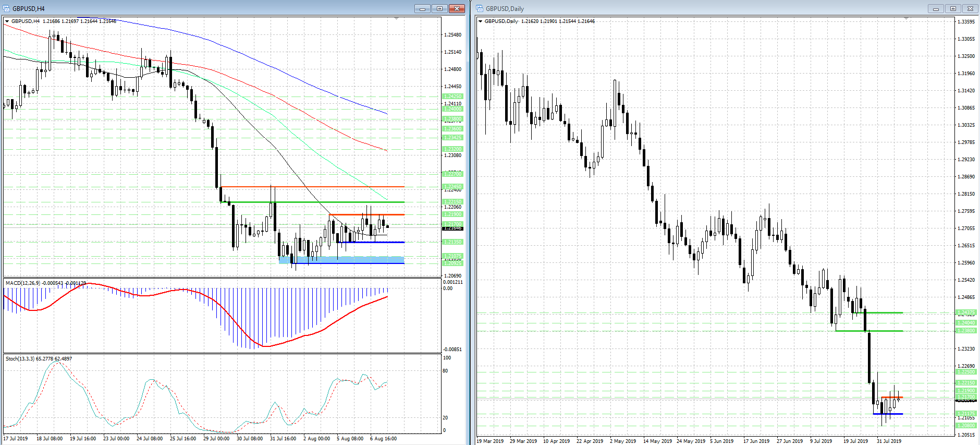The image size is (980, 445).
Task: Click the 1.22150 green price label on H4 axis
Action: tap(452, 202)
